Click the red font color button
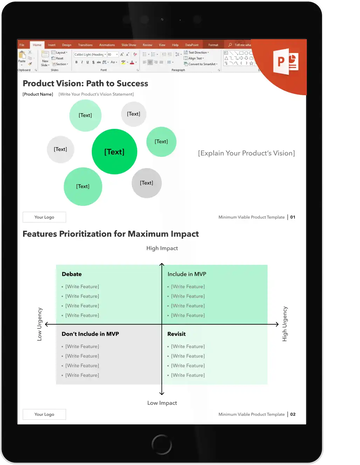The width and height of the screenshot is (360, 465). (x=132, y=62)
